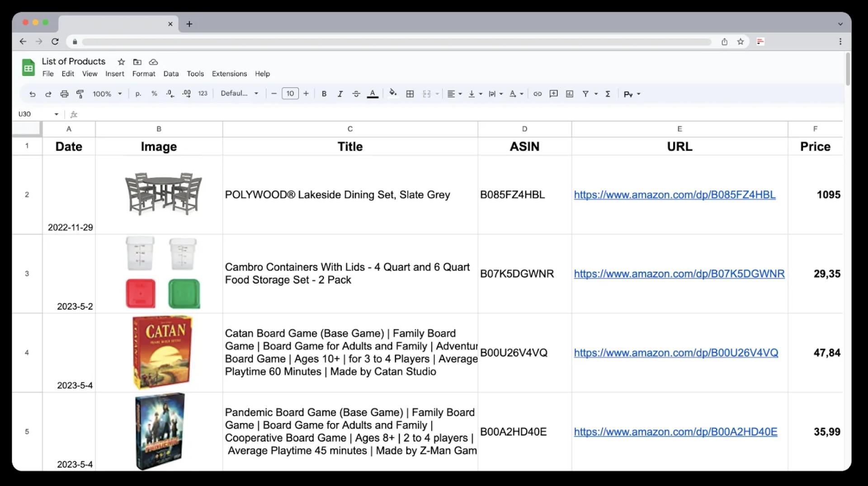Click the Catan box thumbnail image
This screenshot has height=486, width=868.
[162, 352]
